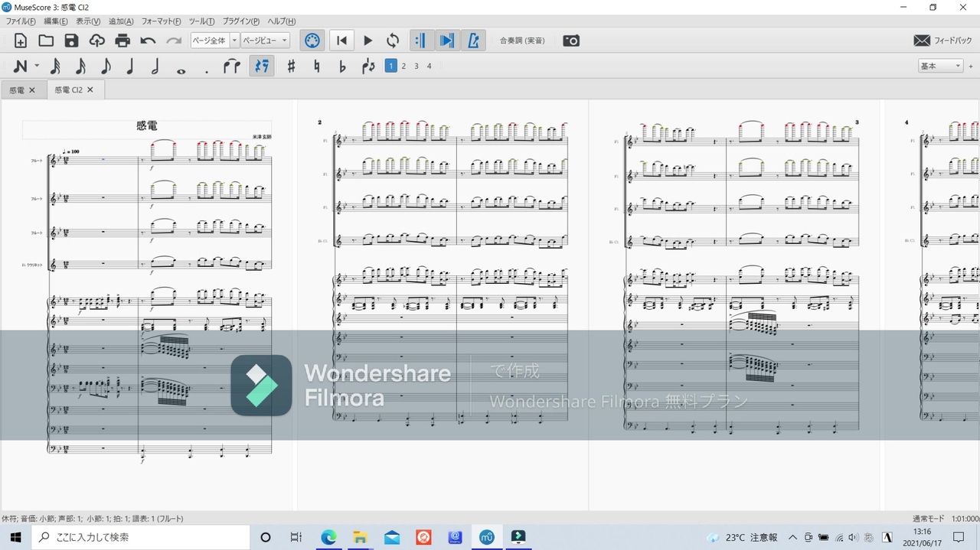980x550 pixels.
Task: Choose the whole note duration
Action: point(181,69)
